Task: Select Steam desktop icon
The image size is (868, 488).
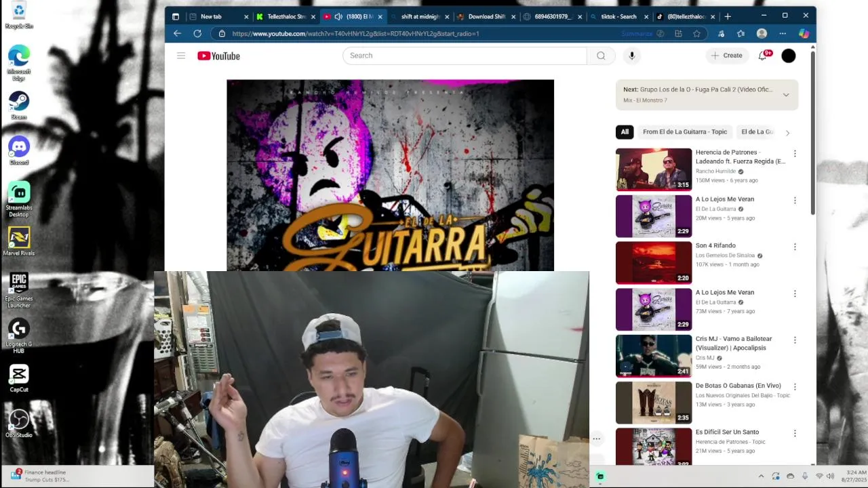Action: [x=19, y=105]
